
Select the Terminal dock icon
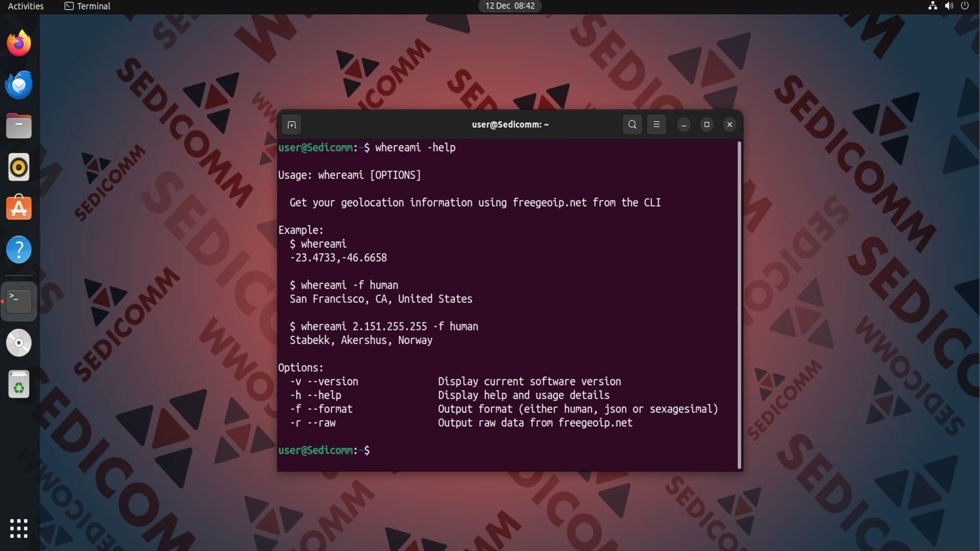[19, 301]
